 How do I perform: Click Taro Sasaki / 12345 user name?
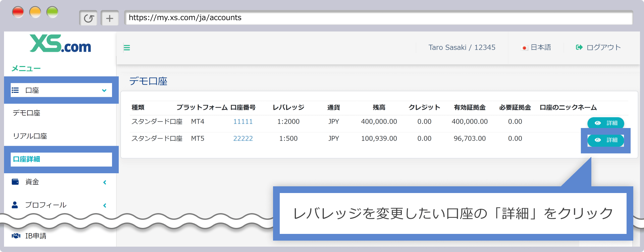click(x=462, y=48)
